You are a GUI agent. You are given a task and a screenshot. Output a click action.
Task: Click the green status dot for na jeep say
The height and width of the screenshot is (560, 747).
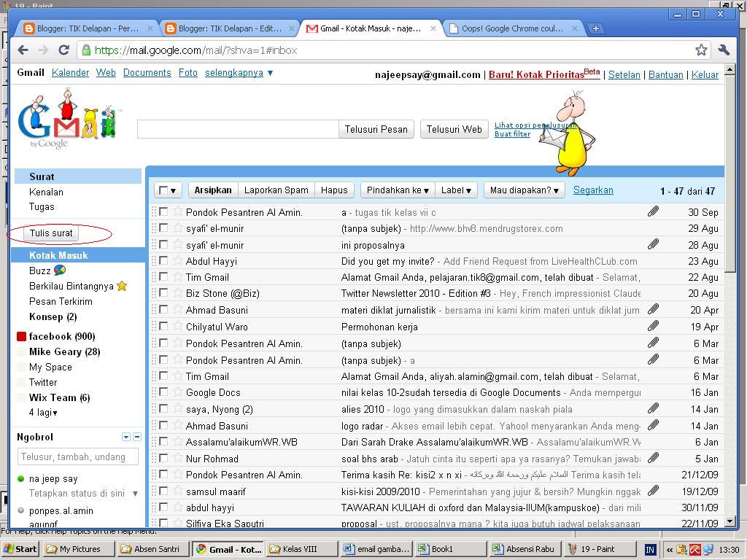pos(20,478)
